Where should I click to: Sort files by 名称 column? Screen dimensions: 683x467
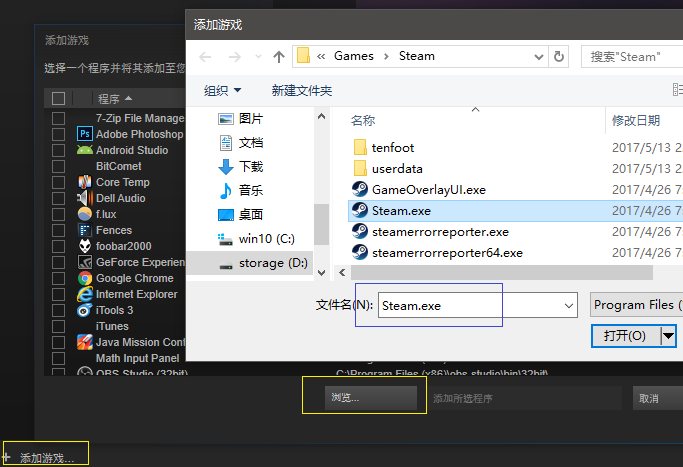[x=363, y=121]
